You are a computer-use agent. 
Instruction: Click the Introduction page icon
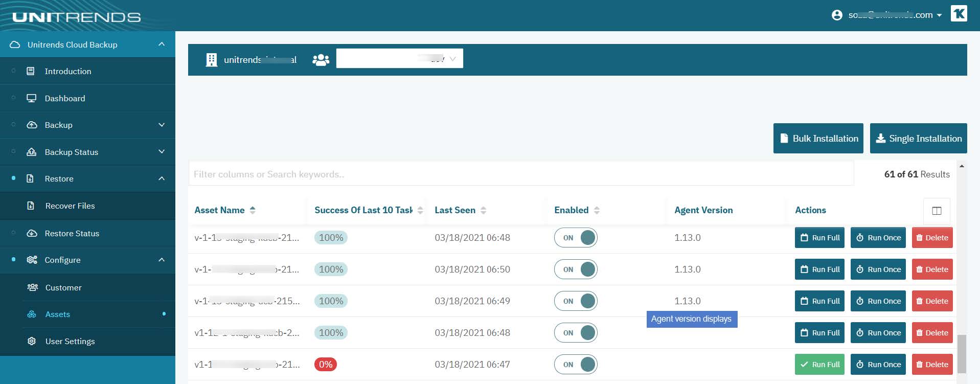point(31,71)
